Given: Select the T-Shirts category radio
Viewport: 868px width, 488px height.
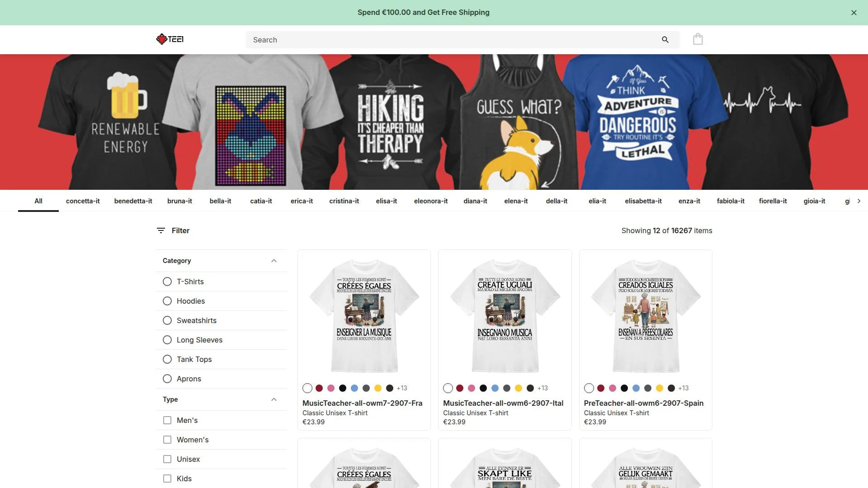Looking at the screenshot, I should [167, 282].
